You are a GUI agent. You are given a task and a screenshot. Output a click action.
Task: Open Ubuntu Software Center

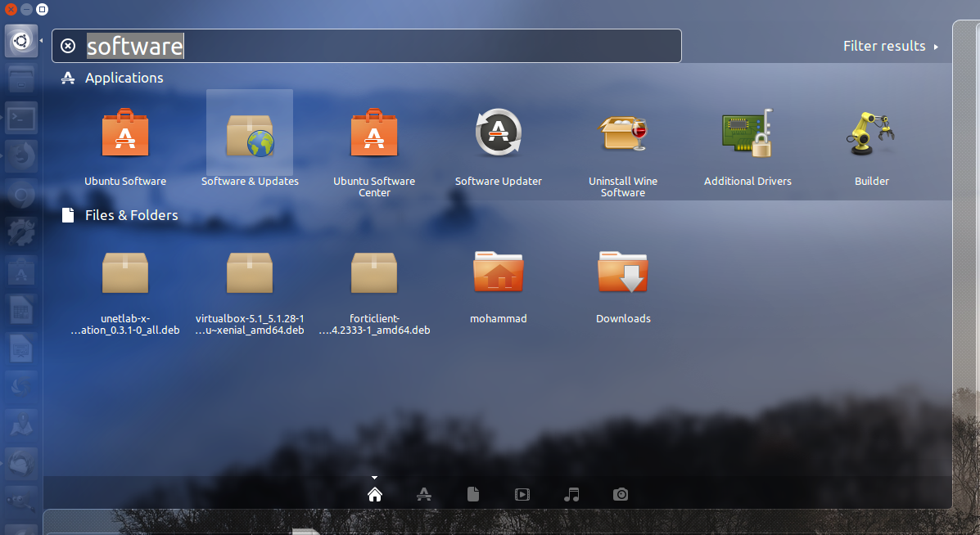(x=374, y=135)
